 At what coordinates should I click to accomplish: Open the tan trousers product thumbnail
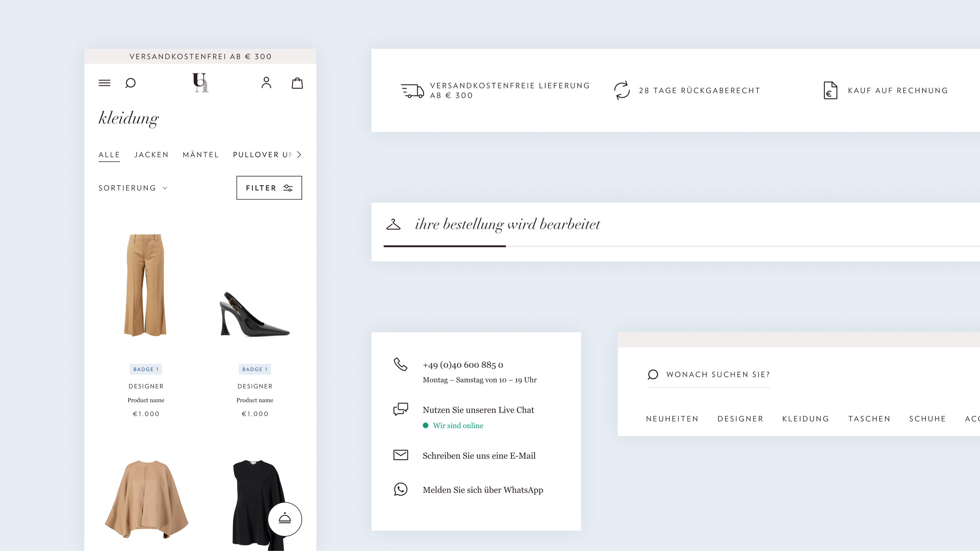pyautogui.click(x=145, y=284)
